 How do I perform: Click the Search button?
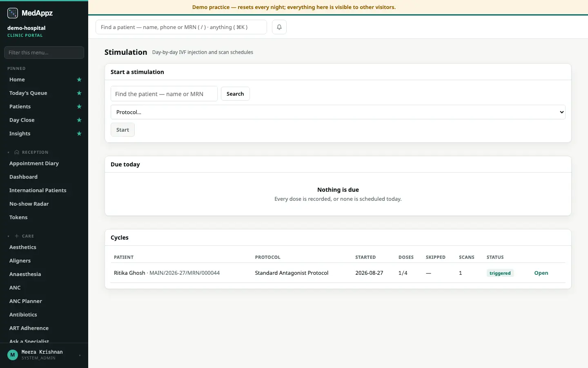pos(235,94)
